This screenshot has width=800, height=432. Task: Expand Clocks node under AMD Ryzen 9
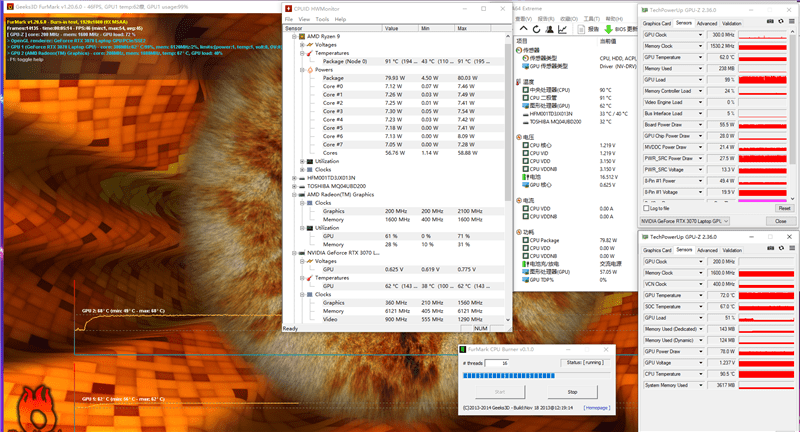click(302, 169)
